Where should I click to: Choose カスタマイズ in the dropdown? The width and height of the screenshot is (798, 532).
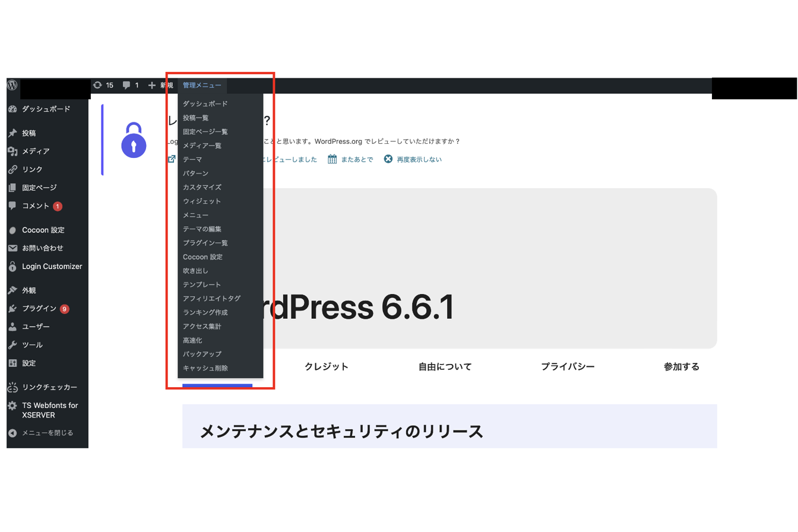point(220,187)
